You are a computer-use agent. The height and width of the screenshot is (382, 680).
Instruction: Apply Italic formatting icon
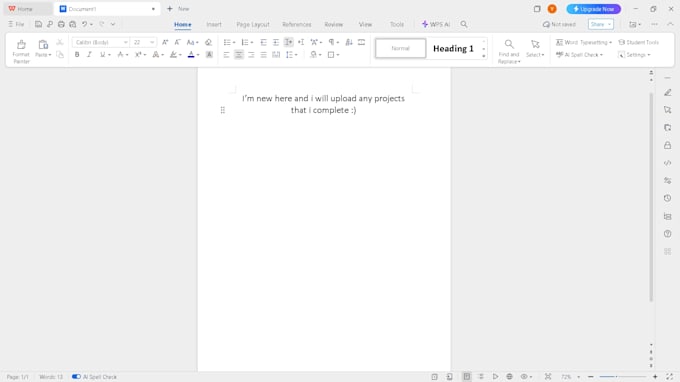(89, 55)
